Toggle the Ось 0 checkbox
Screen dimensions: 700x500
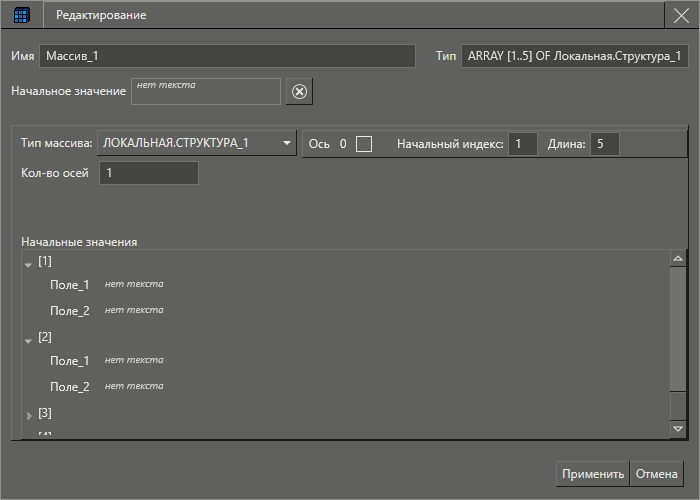(x=364, y=144)
